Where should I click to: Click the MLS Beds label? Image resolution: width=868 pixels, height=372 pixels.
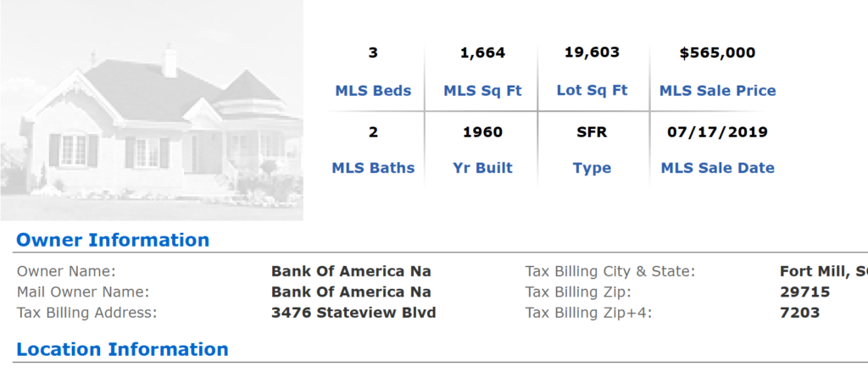pos(373,91)
